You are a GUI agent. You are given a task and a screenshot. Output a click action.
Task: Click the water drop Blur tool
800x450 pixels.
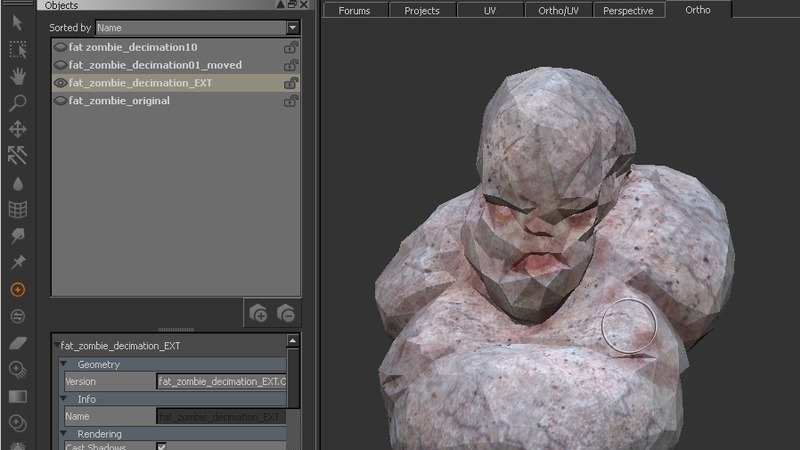tap(17, 183)
